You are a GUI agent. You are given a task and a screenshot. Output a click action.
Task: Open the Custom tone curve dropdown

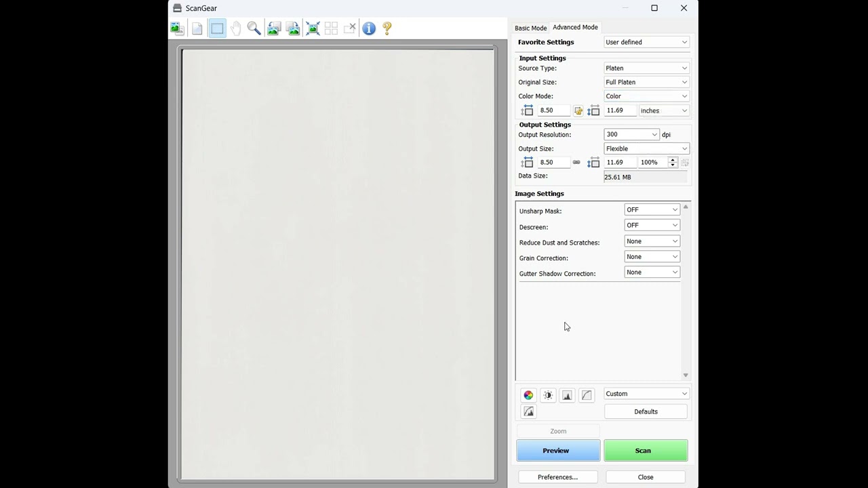pyautogui.click(x=646, y=394)
